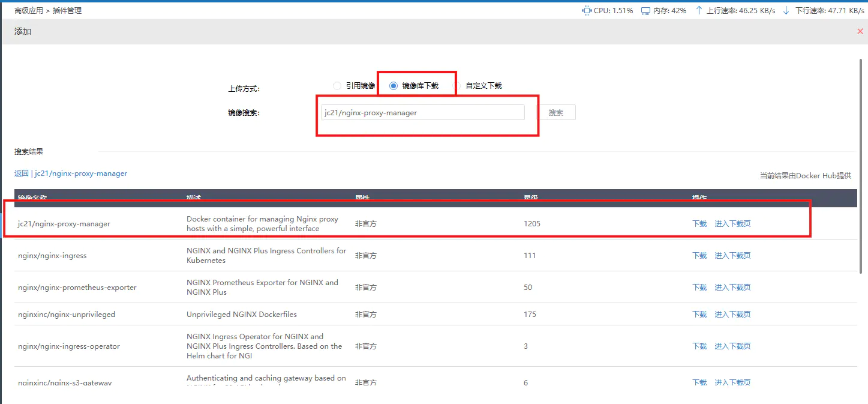Click the download speed down-arrow icon
Image resolution: width=868 pixels, height=404 pixels.
(x=786, y=10)
